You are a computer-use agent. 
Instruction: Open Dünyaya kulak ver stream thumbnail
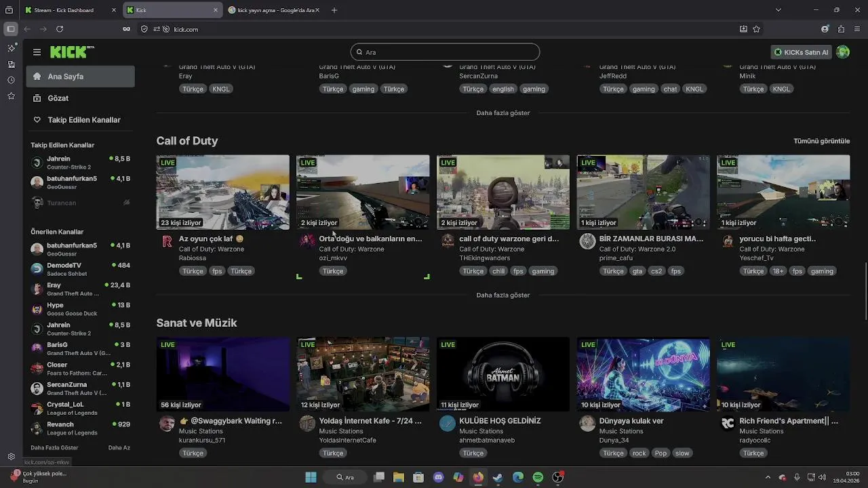[643, 374]
